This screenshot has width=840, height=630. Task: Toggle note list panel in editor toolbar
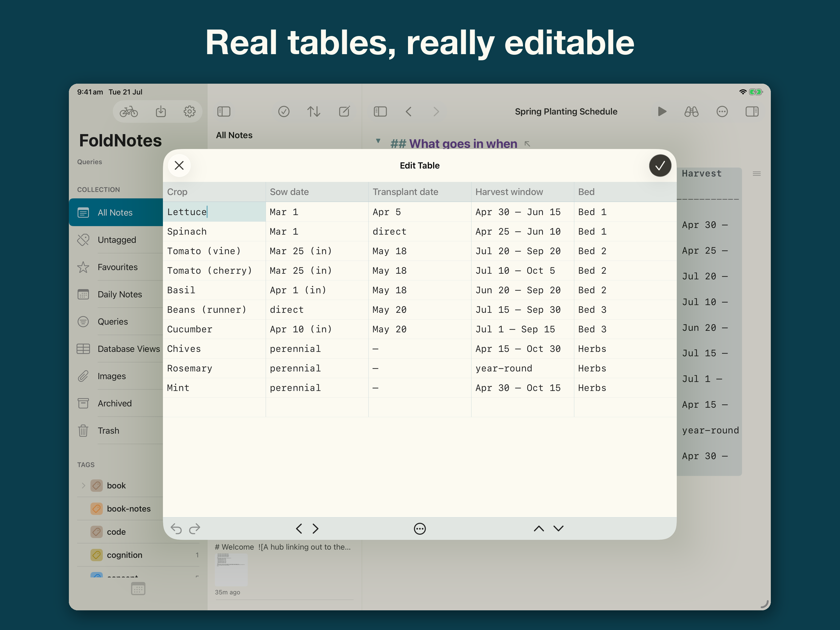380,112
